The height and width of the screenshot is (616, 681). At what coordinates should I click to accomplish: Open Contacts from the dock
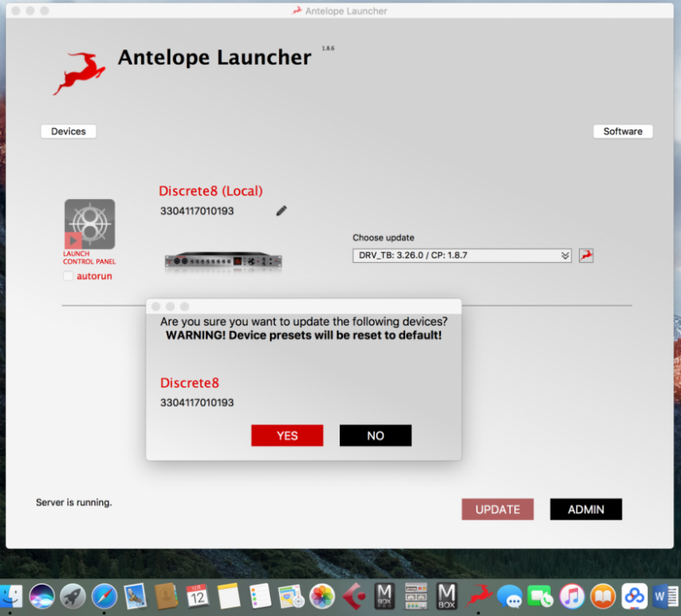167,596
